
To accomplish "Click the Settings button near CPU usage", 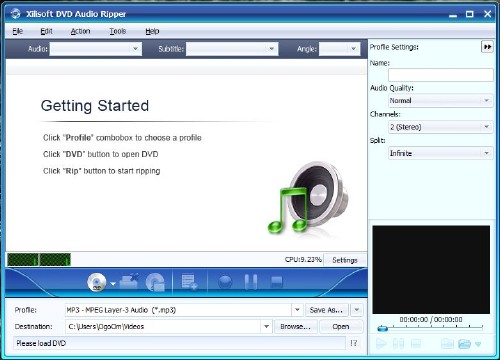I will pyautogui.click(x=345, y=260).
